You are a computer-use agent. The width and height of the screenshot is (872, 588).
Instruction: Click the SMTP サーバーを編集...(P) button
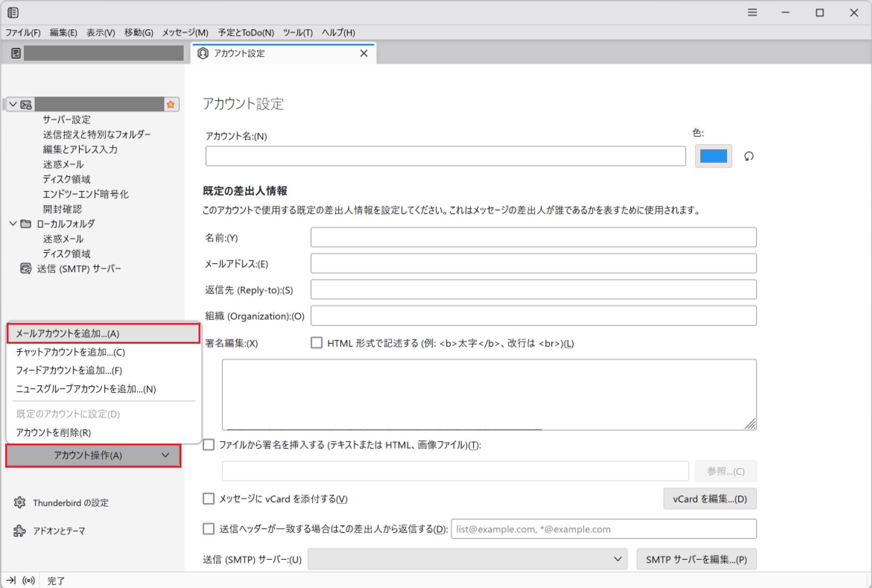click(x=697, y=559)
